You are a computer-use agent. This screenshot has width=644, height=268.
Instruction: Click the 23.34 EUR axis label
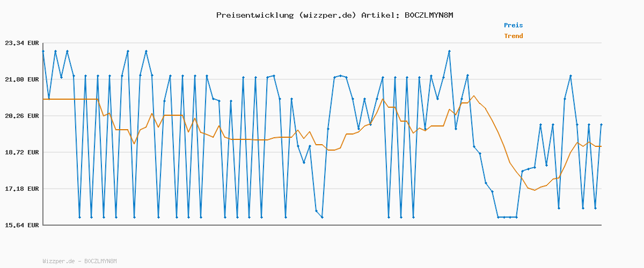click(x=21, y=43)
